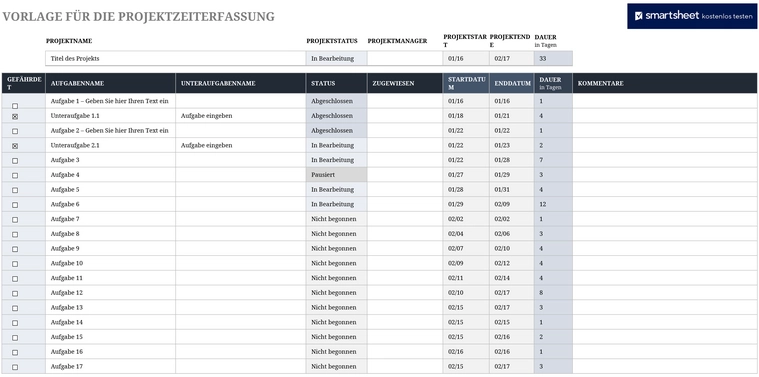Enable the Gefährdet checkbox for Aufgabe 10
The height and width of the screenshot is (377, 759).
15,264
